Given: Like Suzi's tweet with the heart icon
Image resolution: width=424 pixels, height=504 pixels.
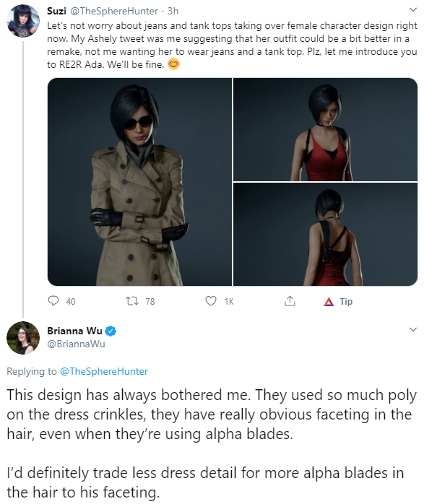Looking at the screenshot, I should (210, 301).
